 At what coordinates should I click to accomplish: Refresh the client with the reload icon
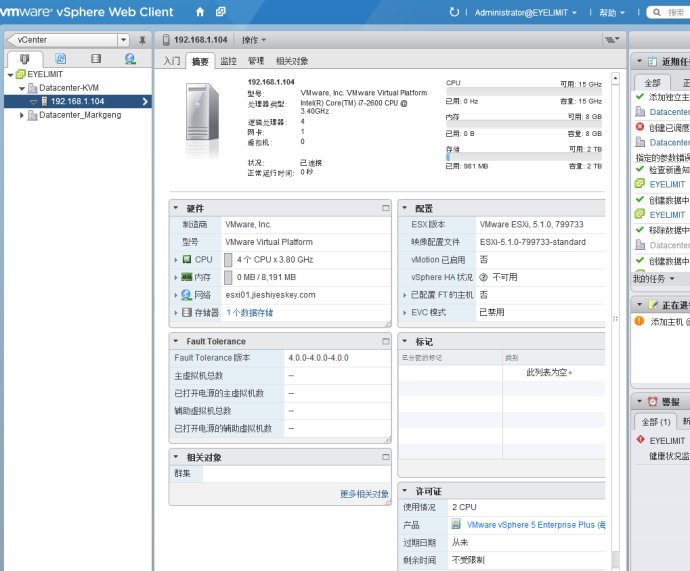coord(454,12)
